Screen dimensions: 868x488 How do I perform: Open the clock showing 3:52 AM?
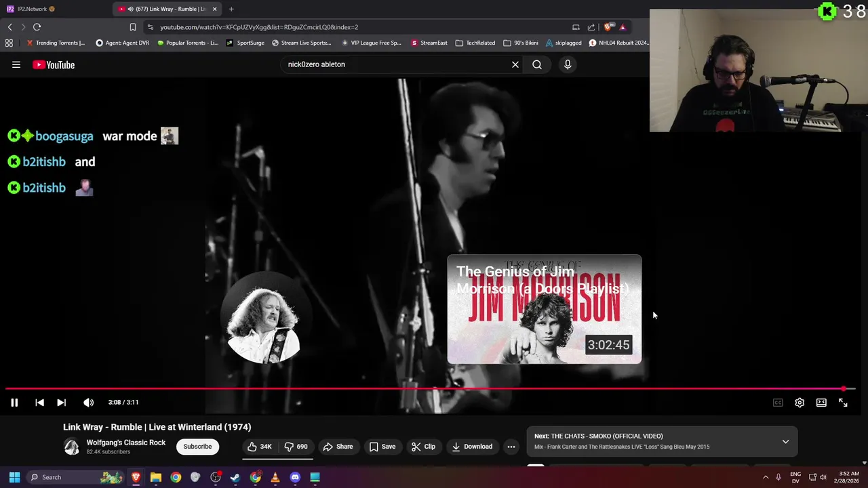[849, 477]
